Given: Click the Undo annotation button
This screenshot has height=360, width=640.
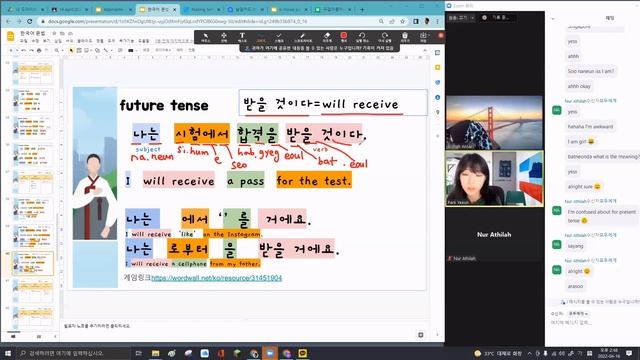Looking at the screenshot, I should coord(362,37).
